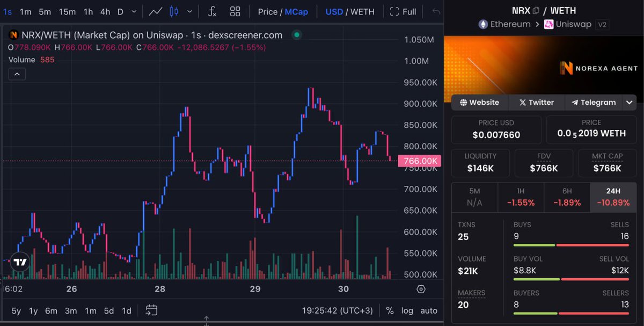Open the token Website link
The width and height of the screenshot is (644, 326).
479,102
